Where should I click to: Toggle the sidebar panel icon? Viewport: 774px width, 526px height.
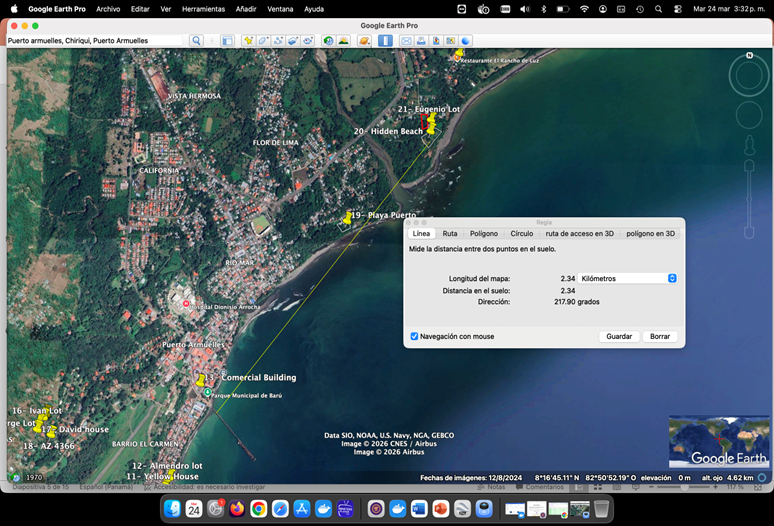point(227,40)
